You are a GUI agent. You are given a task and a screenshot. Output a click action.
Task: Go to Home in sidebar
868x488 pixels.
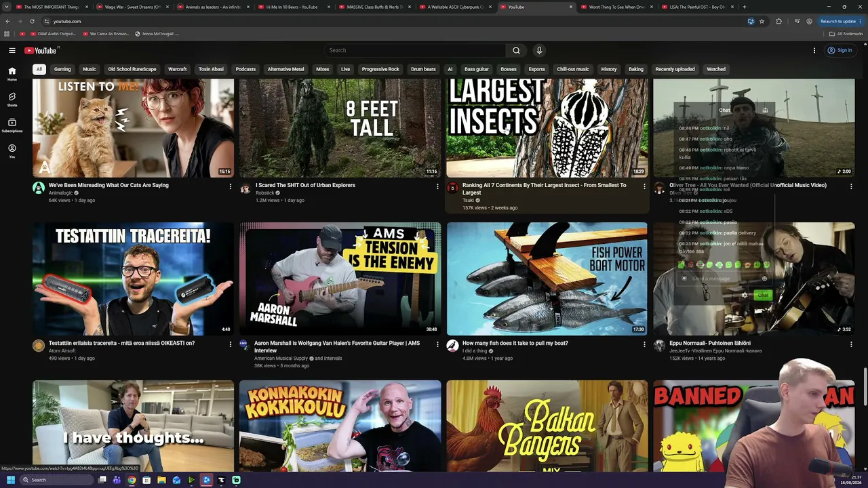(12, 73)
